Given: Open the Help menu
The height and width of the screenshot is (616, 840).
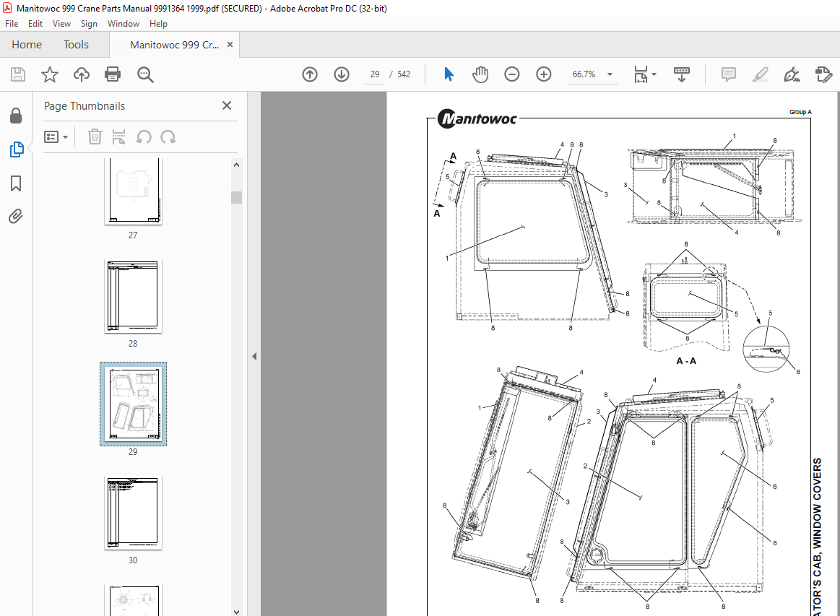Looking at the screenshot, I should point(158,24).
